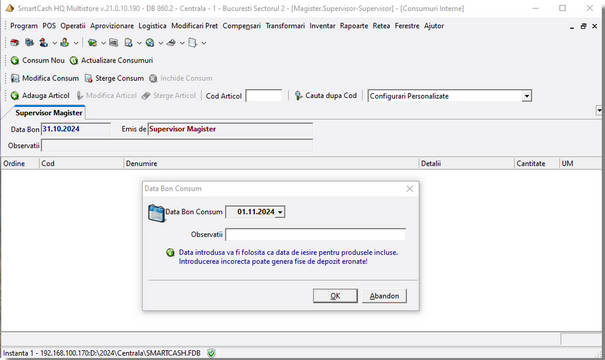Click the main form Observatii field
The image size is (605, 360).
point(177,146)
